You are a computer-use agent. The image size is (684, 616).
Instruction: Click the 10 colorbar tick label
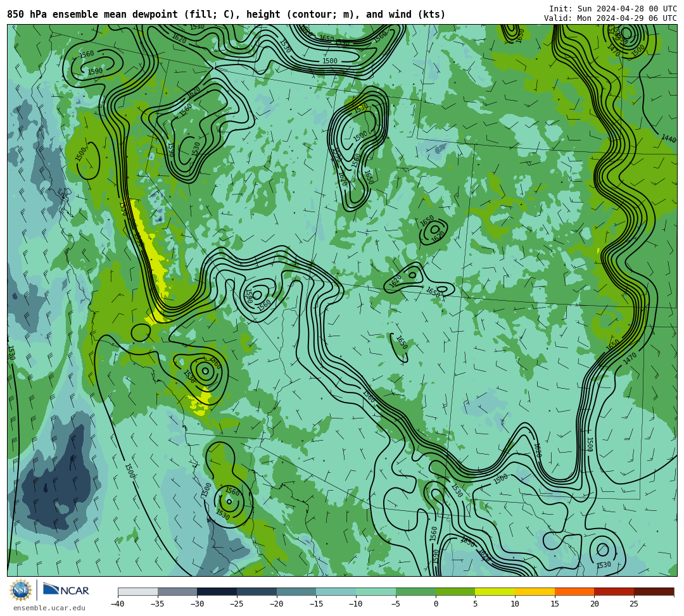(x=515, y=604)
